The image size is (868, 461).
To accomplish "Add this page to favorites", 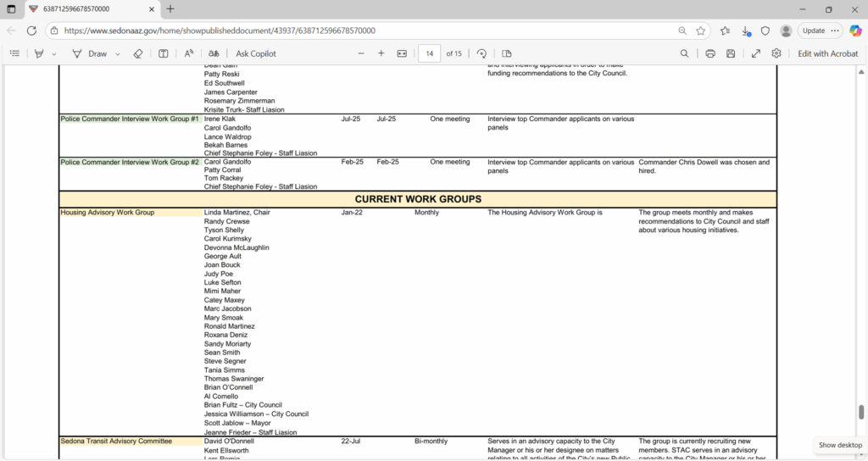I will (x=701, y=31).
